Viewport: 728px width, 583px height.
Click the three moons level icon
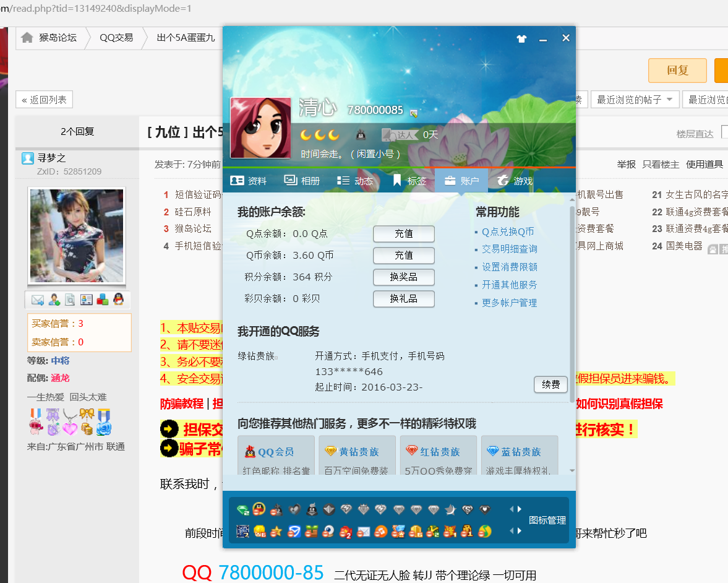pyautogui.click(x=320, y=135)
